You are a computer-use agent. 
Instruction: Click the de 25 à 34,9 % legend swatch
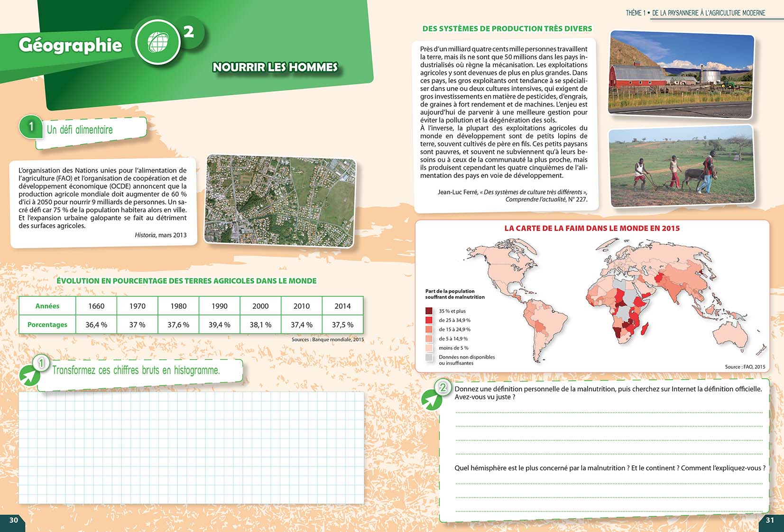point(429,320)
